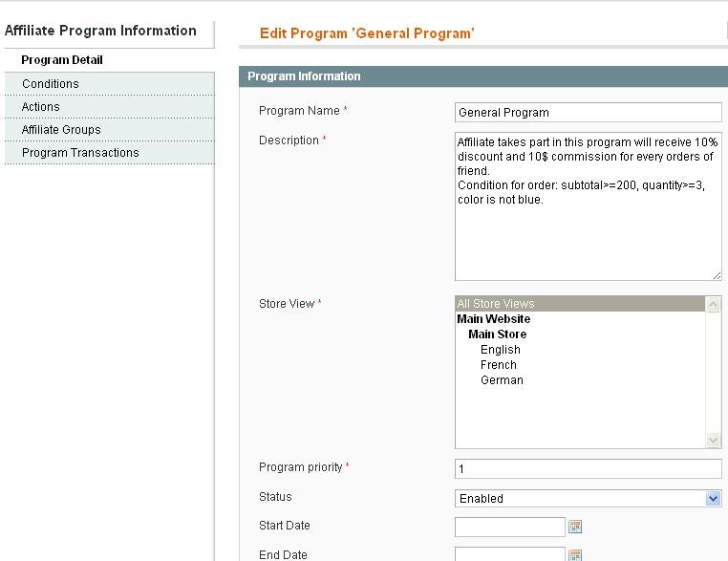Click the Start Date text field

tap(510, 528)
